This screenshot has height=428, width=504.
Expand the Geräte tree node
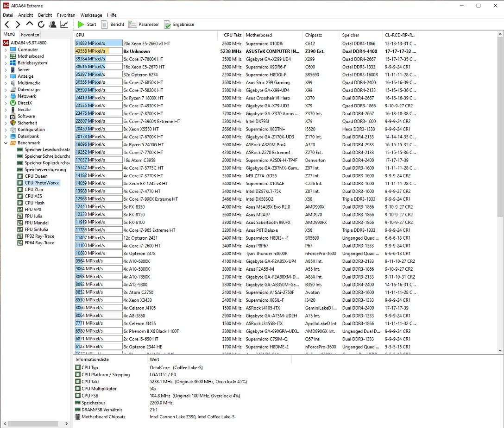[6, 110]
